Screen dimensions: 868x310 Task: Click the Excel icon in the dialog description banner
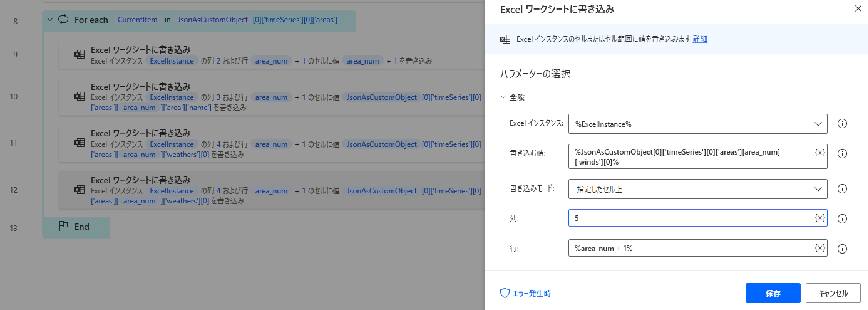pyautogui.click(x=505, y=39)
